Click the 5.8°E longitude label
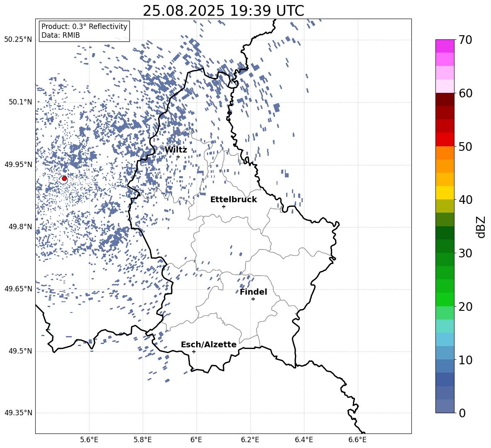 [143, 440]
